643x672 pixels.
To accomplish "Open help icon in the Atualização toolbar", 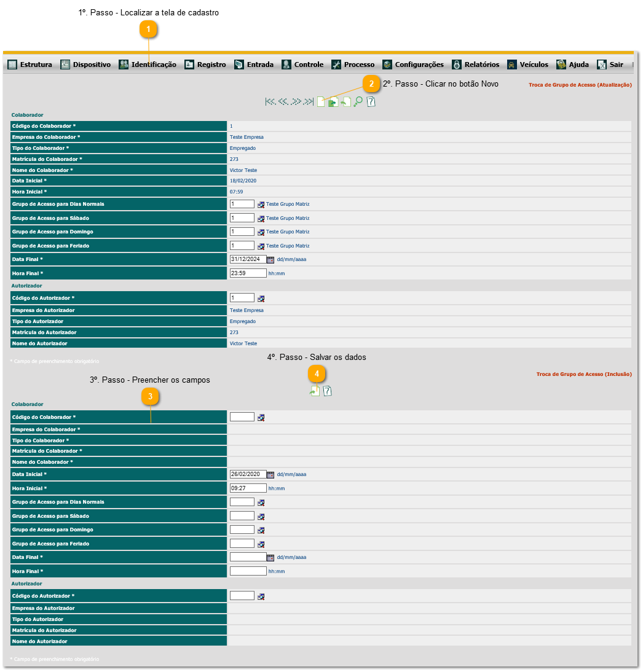I will point(371,102).
